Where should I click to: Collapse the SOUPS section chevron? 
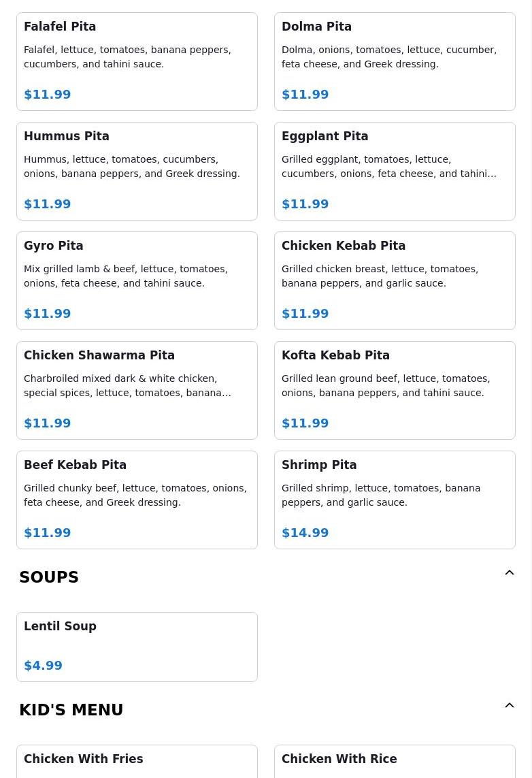509,573
